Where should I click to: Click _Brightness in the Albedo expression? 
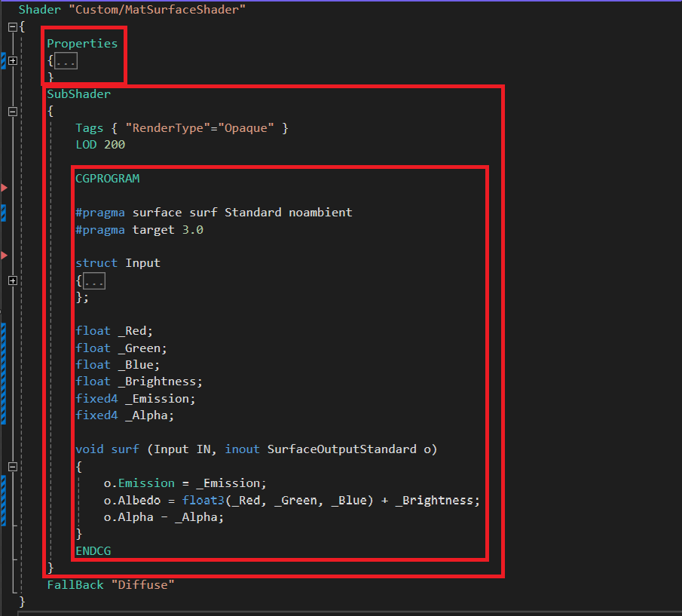tap(434, 501)
